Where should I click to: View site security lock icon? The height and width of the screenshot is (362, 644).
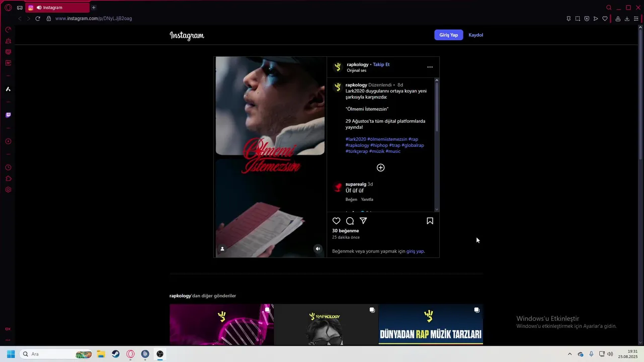click(x=49, y=19)
